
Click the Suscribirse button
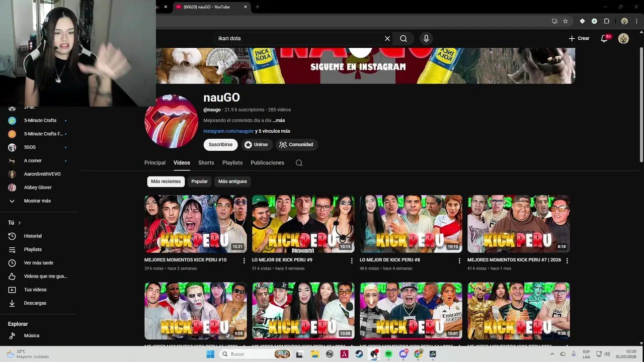pyautogui.click(x=220, y=145)
